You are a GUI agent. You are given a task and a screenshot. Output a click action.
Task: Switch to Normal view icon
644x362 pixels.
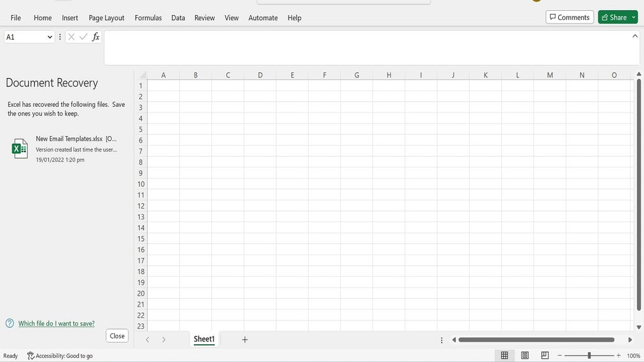click(504, 356)
